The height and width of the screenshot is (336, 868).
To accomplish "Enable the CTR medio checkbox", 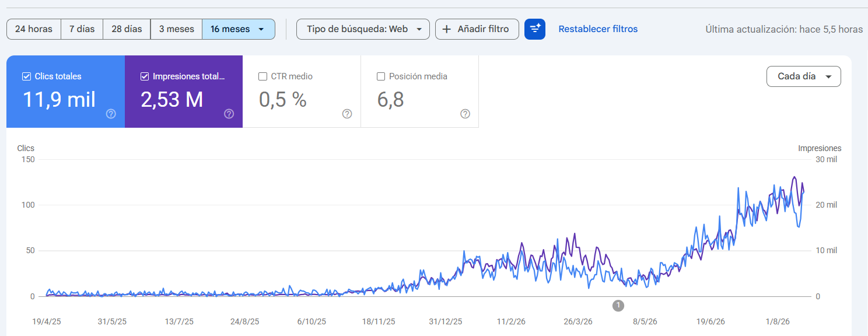I will pos(262,76).
